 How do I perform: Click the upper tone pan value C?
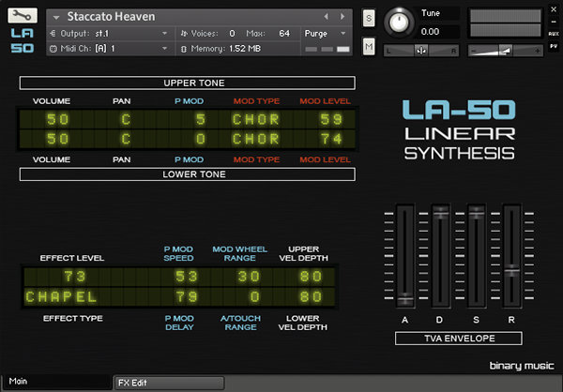(126, 119)
